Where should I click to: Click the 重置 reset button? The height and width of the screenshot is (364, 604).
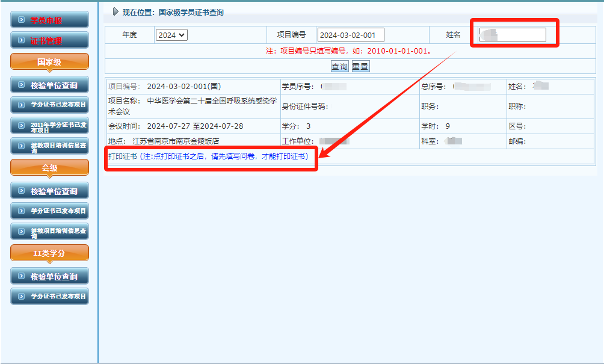point(360,66)
